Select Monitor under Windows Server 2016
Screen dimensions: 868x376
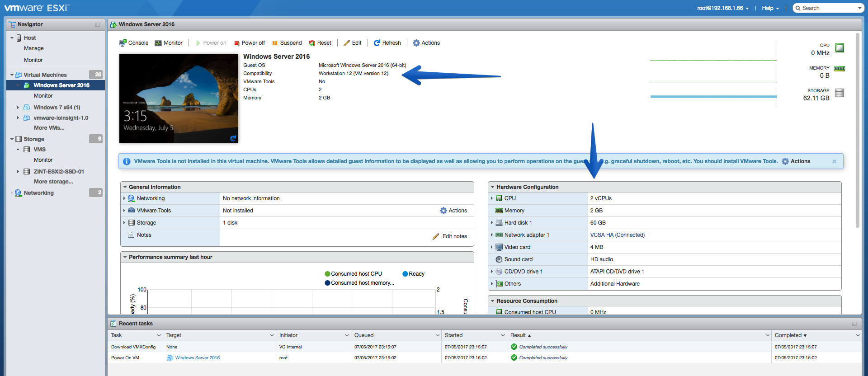point(43,96)
